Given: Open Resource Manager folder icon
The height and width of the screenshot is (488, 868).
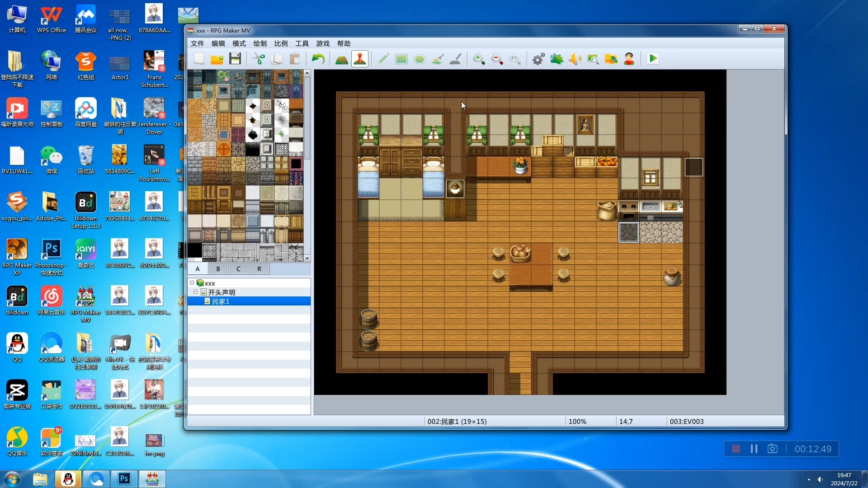Looking at the screenshot, I should [x=611, y=59].
